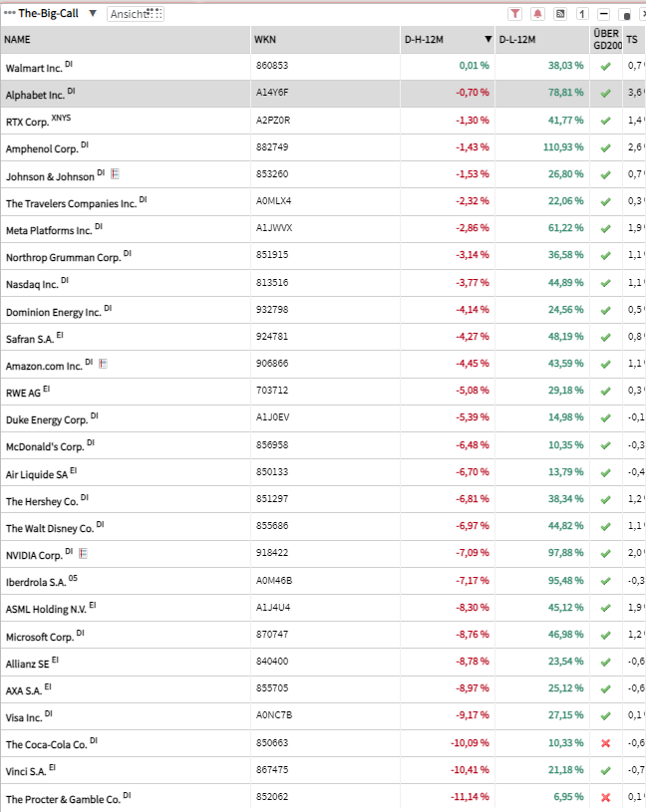
Task: Click the news feed icon in header
Action: (560, 14)
